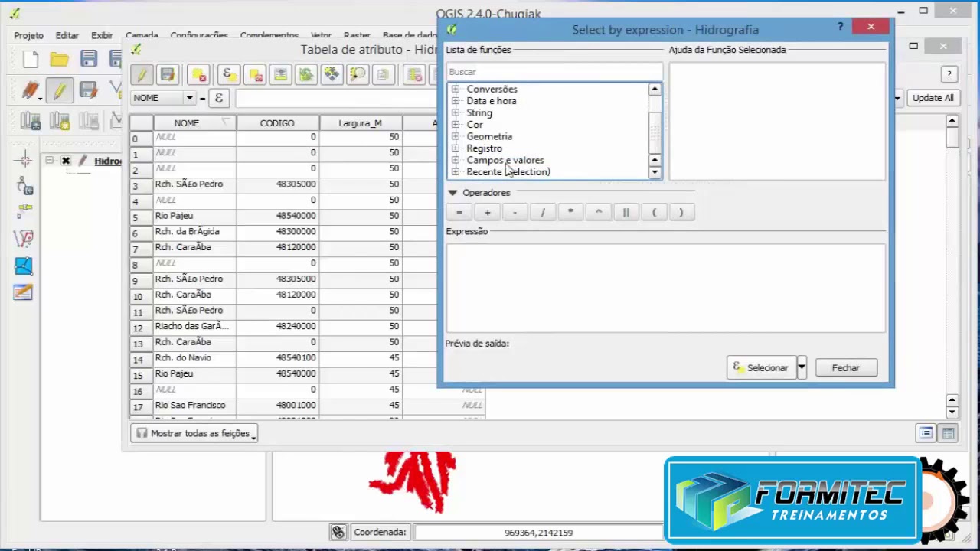Image resolution: width=980 pixels, height=551 pixels.
Task: Expand the Cor function group
Action: pos(456,125)
